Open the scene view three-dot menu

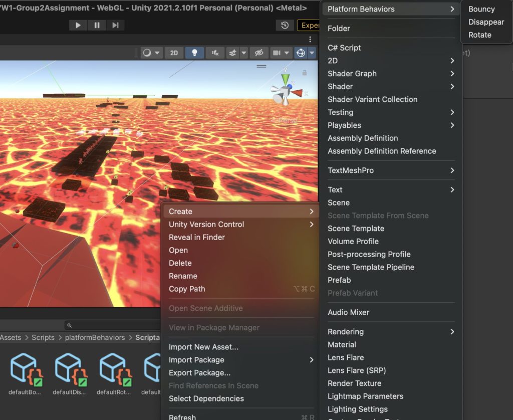(x=310, y=39)
